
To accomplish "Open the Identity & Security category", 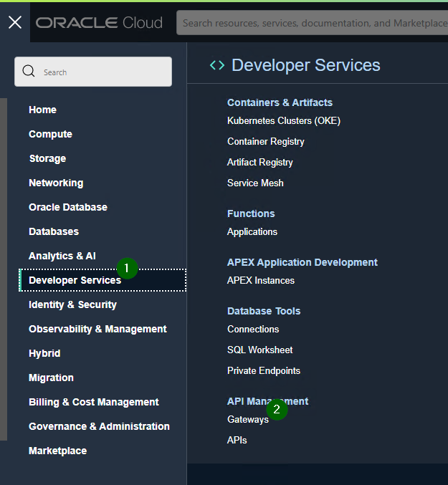I will (x=72, y=304).
